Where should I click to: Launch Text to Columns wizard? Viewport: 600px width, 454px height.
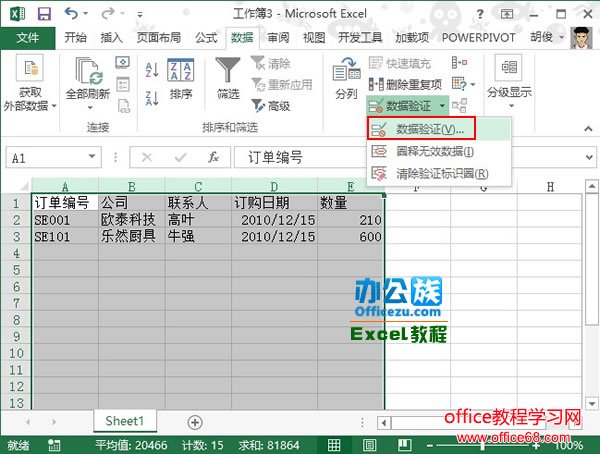(346, 78)
